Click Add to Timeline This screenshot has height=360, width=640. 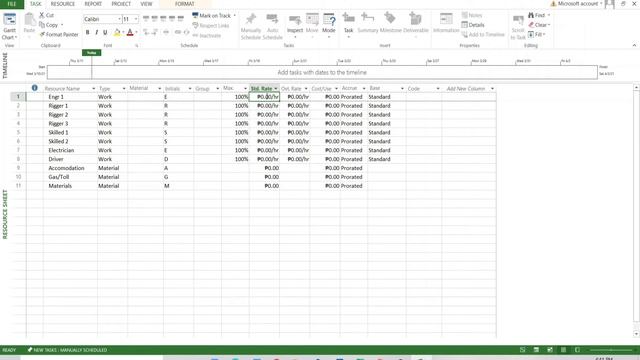[483, 35]
